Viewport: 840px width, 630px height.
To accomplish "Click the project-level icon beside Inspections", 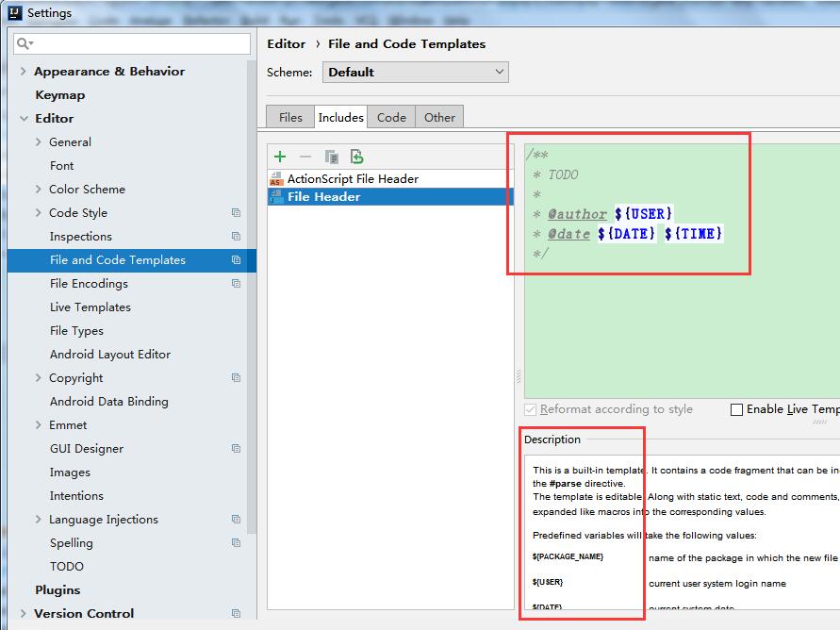I will click(236, 236).
